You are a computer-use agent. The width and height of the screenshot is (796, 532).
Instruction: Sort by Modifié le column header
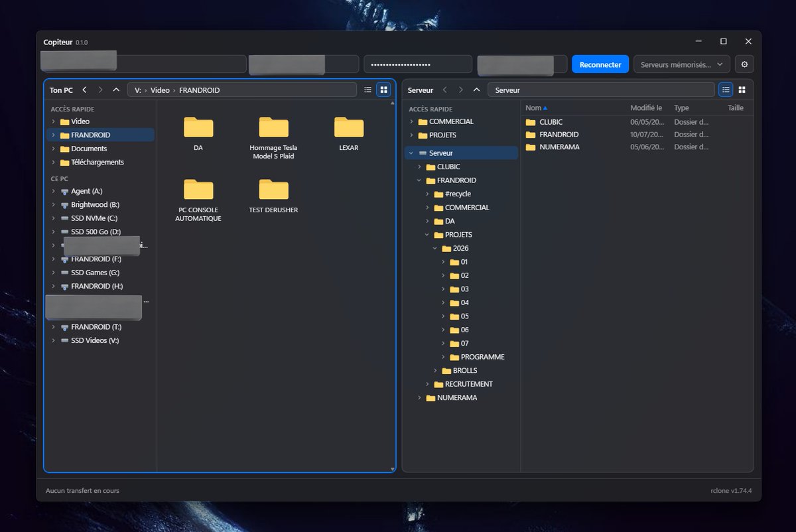646,107
